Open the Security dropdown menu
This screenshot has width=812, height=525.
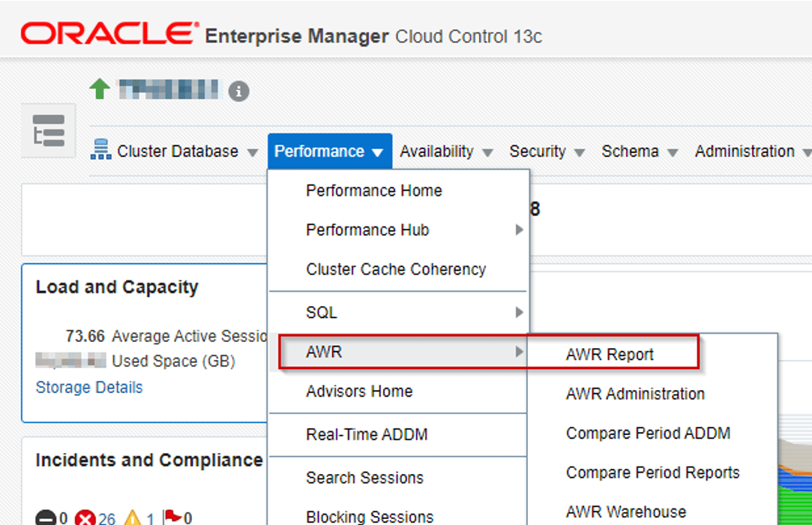(547, 151)
